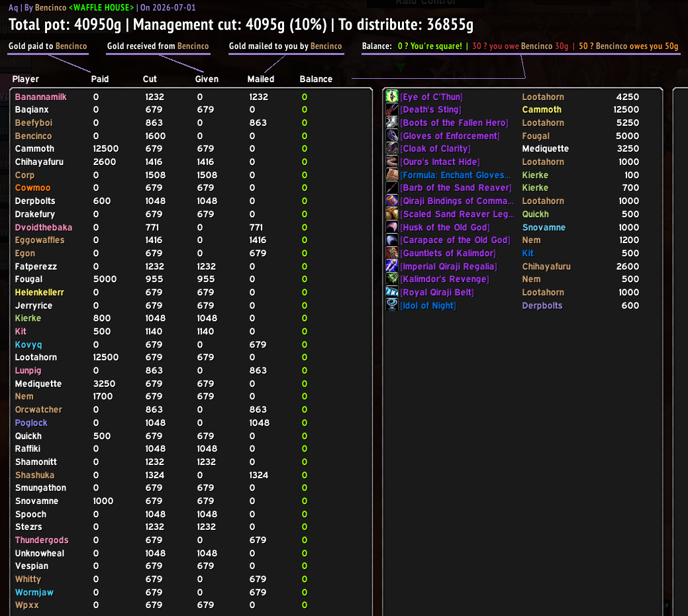Open the [Idol of Night] item link
The height and width of the screenshot is (616, 688).
[x=428, y=306]
